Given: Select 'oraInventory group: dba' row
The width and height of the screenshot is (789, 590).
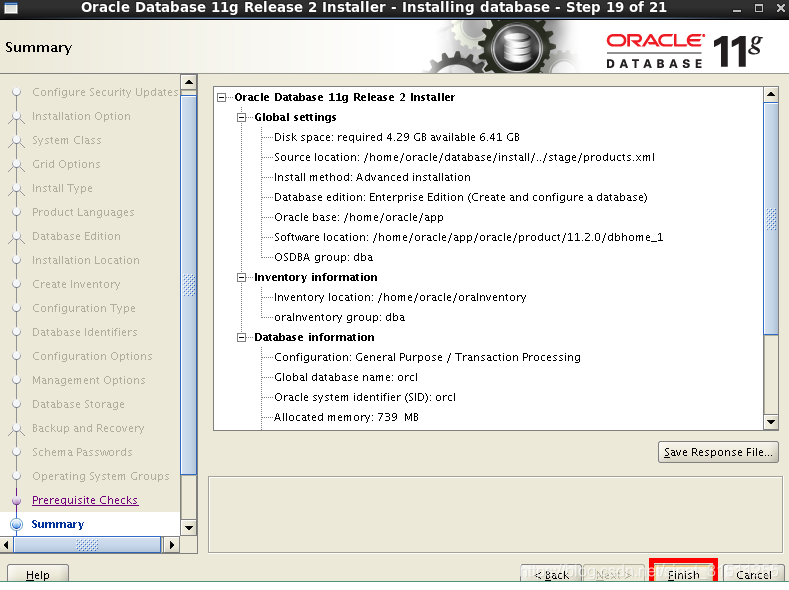Looking at the screenshot, I should [x=340, y=317].
